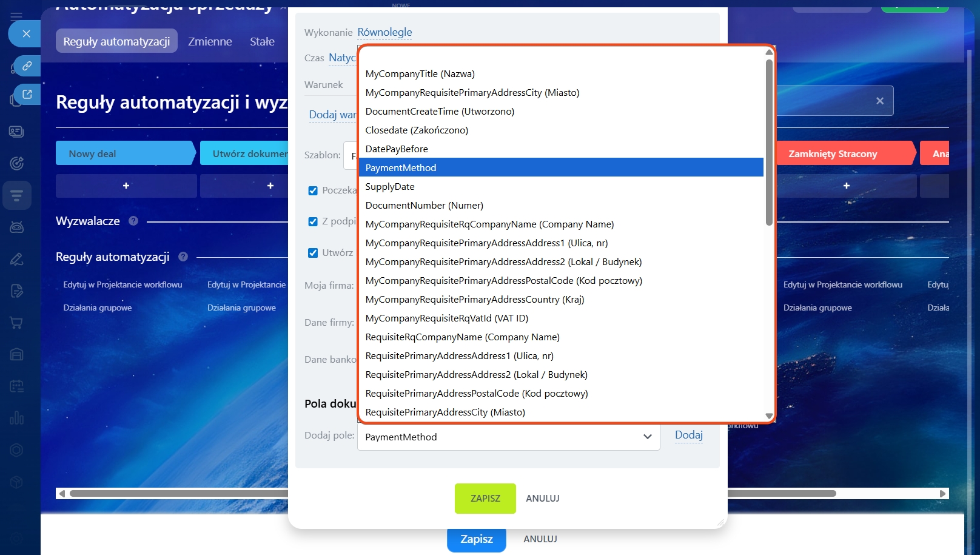Click ANULUJ next to green ZAPISZ
Screen dimensions: 980x555
click(x=543, y=499)
